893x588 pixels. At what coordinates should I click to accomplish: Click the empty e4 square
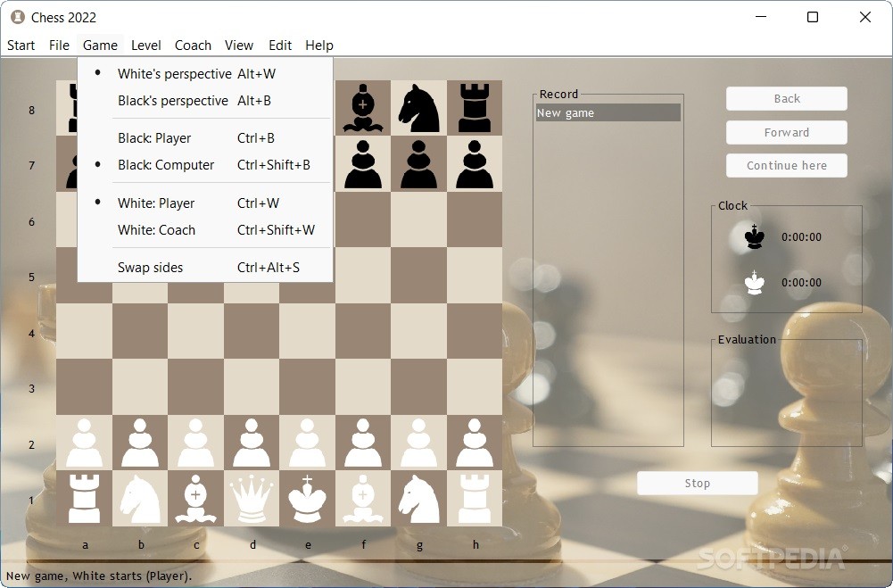307,331
